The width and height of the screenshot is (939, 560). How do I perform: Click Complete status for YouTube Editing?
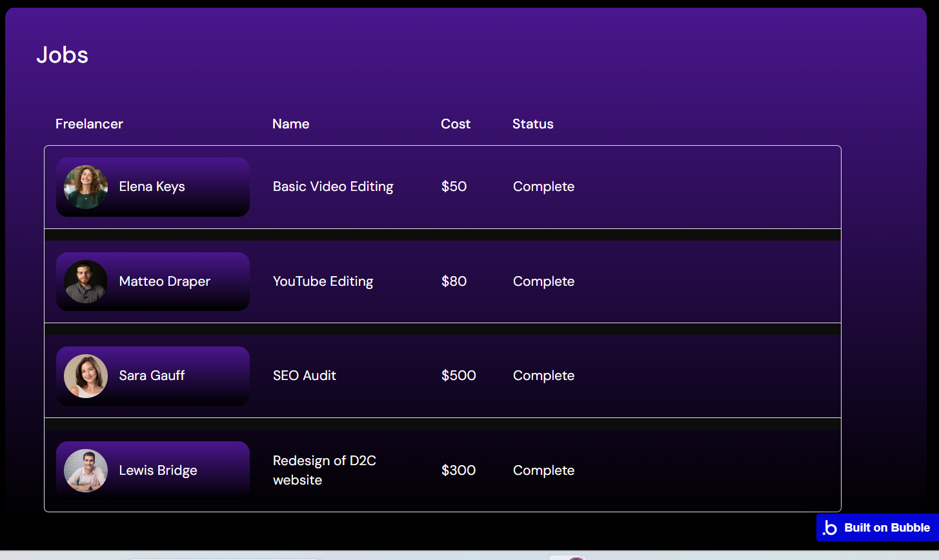pyautogui.click(x=543, y=281)
